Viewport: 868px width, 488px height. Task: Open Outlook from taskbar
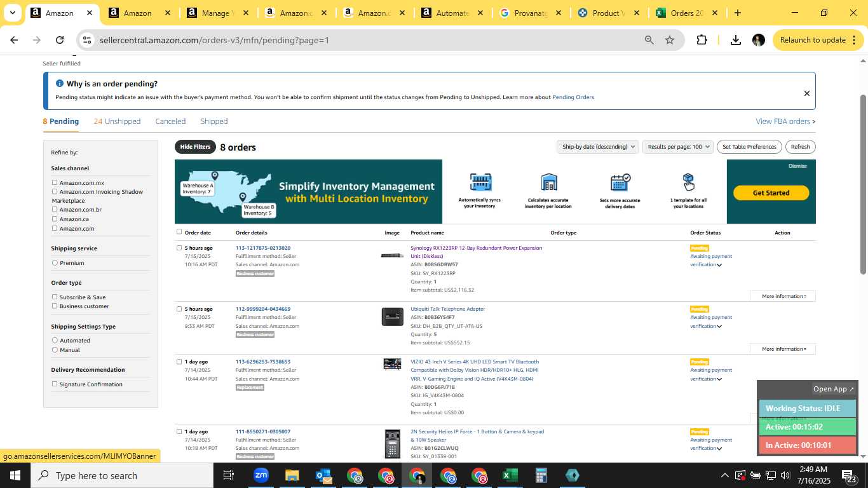click(x=323, y=475)
